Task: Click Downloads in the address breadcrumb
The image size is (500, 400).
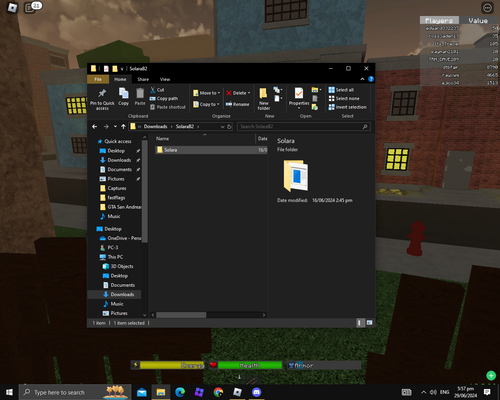Action: (155, 127)
